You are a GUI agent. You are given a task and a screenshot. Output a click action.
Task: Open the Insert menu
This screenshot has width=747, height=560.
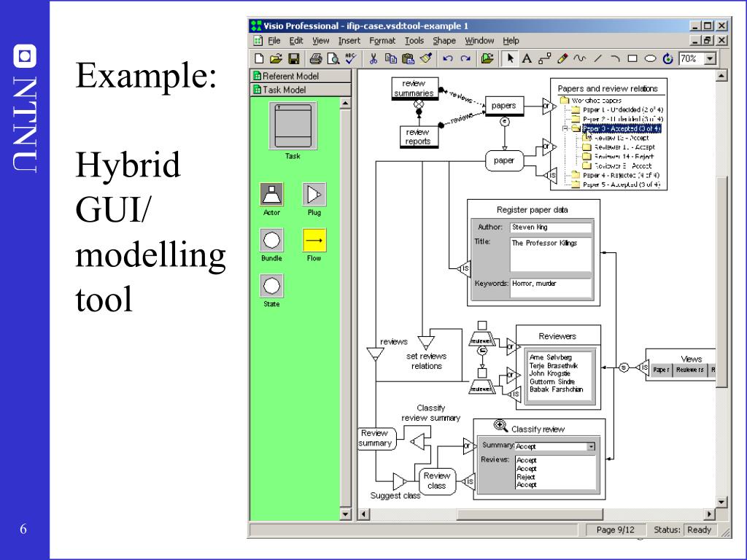(x=349, y=41)
